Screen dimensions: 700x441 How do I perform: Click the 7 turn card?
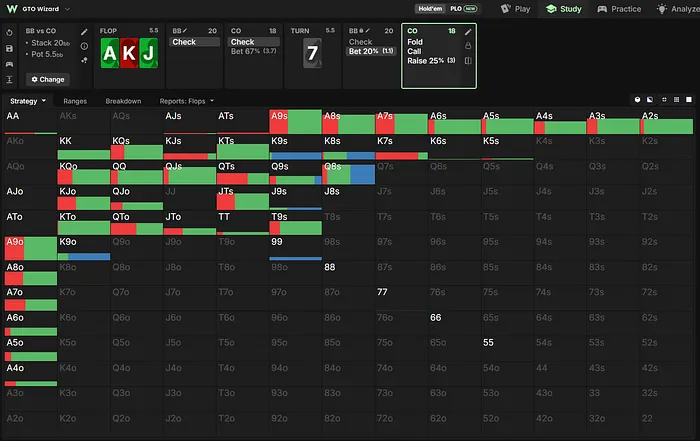click(x=312, y=53)
